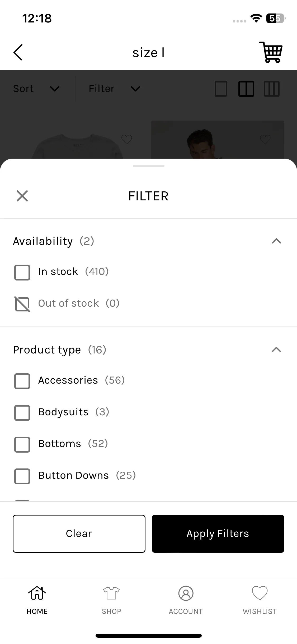
Task: Switch to two-column grid view
Action: pyautogui.click(x=246, y=89)
